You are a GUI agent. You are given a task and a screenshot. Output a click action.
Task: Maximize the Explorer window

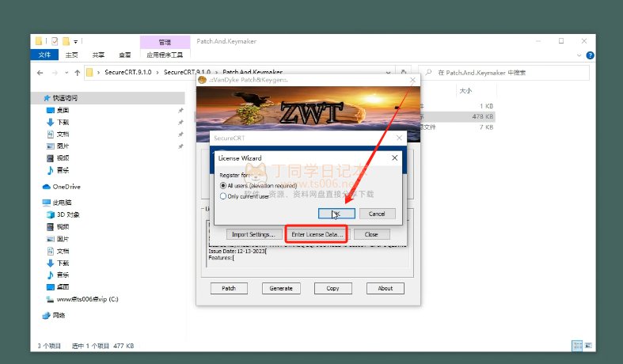[561, 41]
